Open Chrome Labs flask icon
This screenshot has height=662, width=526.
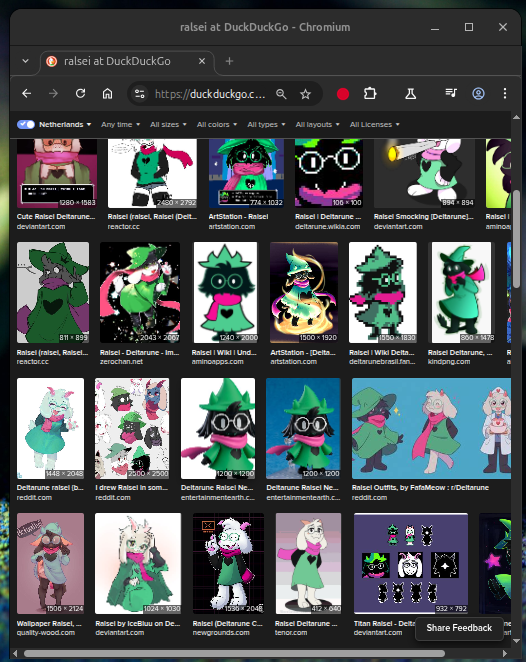(x=410, y=94)
